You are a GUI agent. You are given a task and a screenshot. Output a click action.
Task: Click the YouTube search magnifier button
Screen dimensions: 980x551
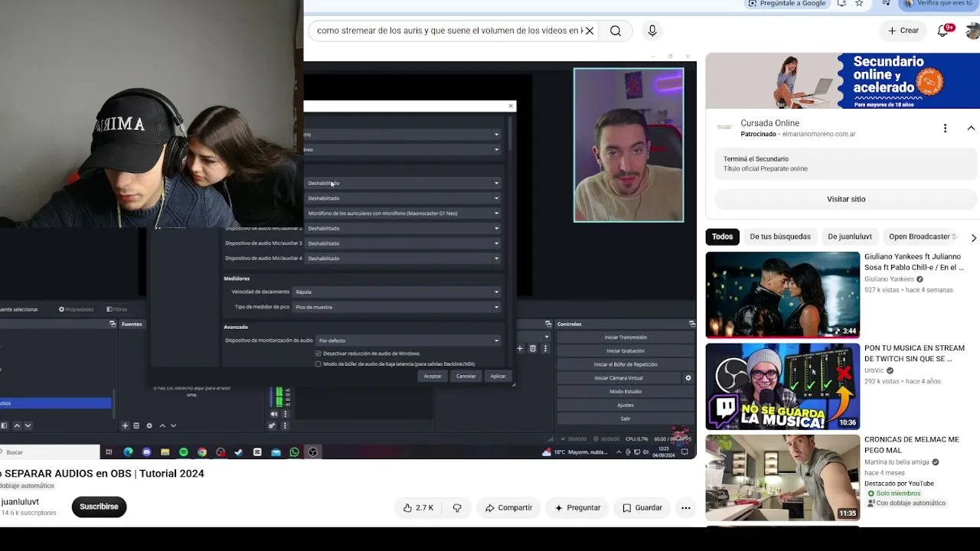[x=616, y=31]
